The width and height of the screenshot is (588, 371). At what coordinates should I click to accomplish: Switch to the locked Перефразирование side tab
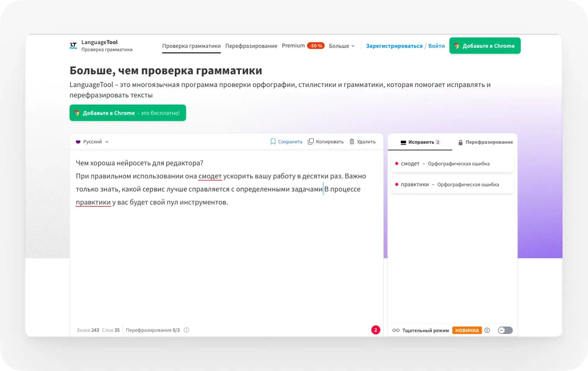(x=485, y=142)
